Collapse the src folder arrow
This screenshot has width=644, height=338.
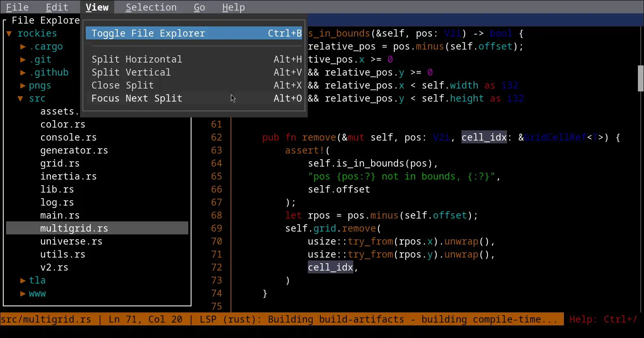point(20,99)
